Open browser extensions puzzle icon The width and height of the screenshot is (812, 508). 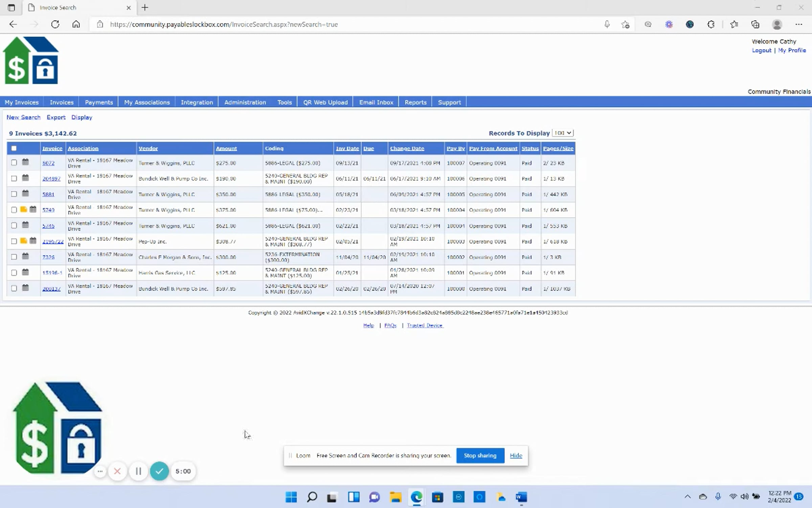711,24
